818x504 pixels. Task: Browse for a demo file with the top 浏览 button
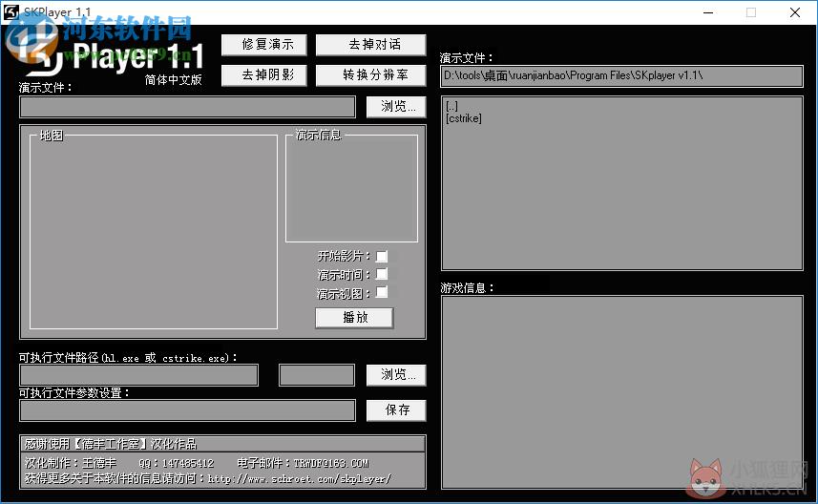point(396,107)
